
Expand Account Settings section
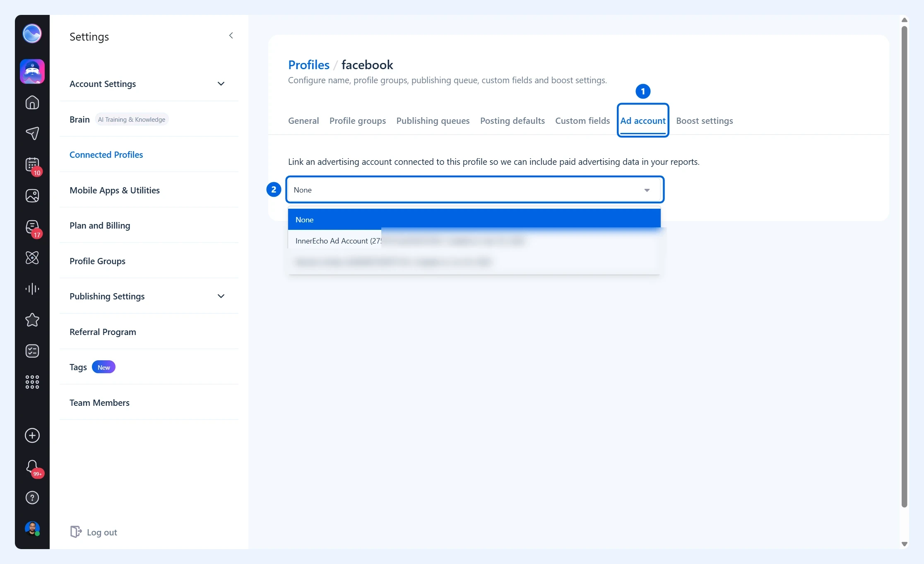[x=149, y=84]
